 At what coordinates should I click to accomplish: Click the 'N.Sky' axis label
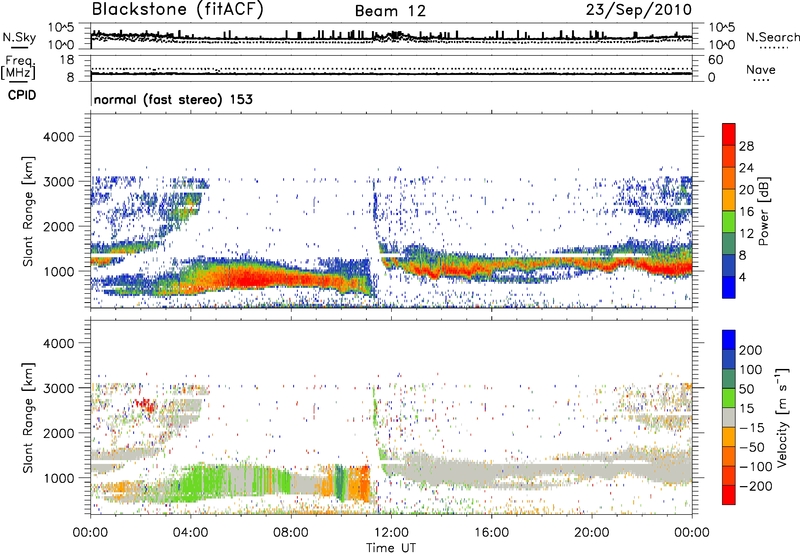[x=19, y=37]
